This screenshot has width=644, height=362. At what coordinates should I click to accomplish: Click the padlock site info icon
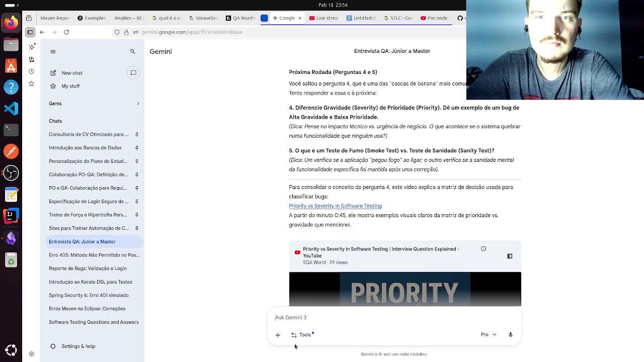pyautogui.click(x=127, y=32)
